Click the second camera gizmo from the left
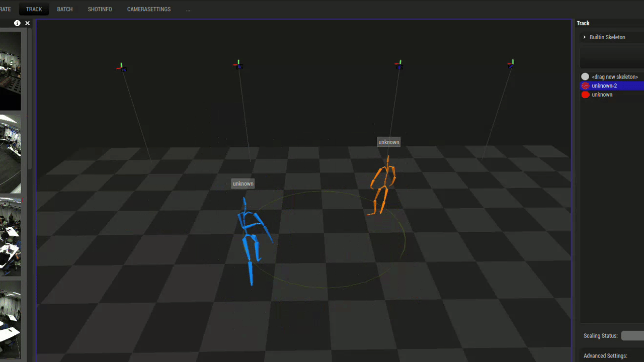 [238, 64]
